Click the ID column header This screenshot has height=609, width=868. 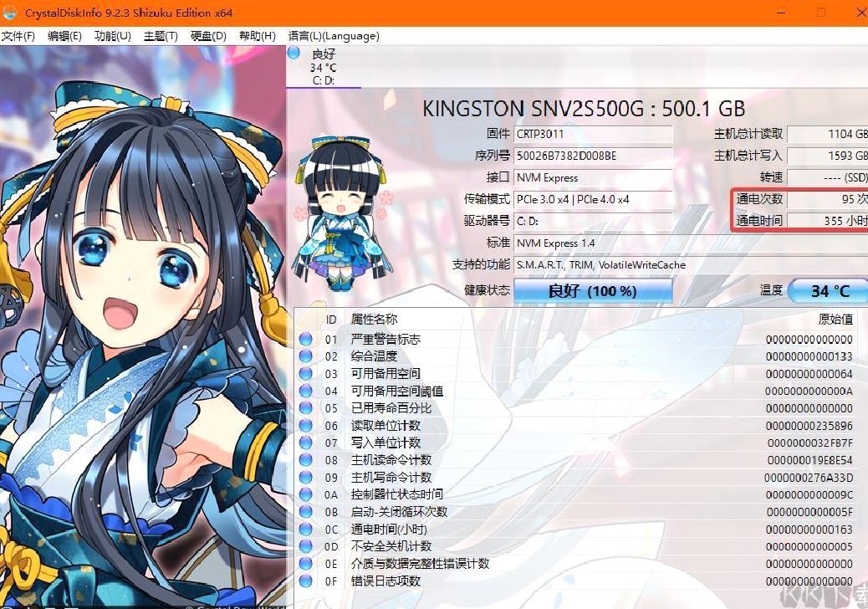pos(331,320)
